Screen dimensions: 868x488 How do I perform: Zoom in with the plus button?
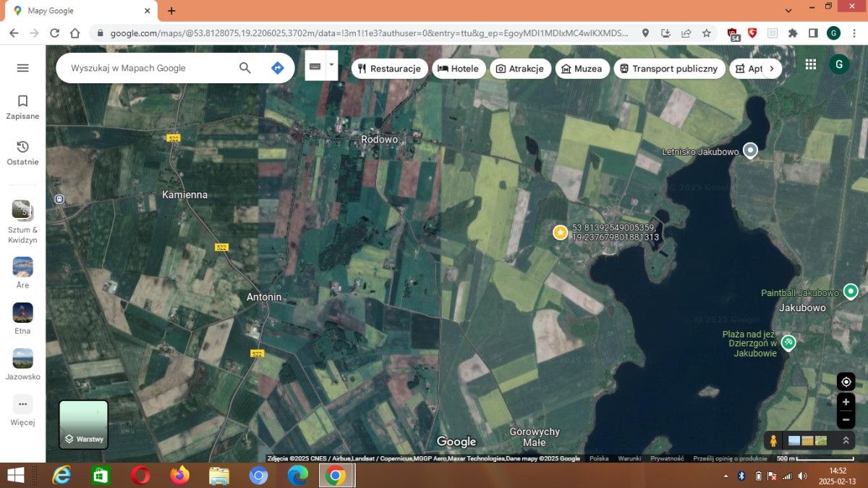coord(846,402)
